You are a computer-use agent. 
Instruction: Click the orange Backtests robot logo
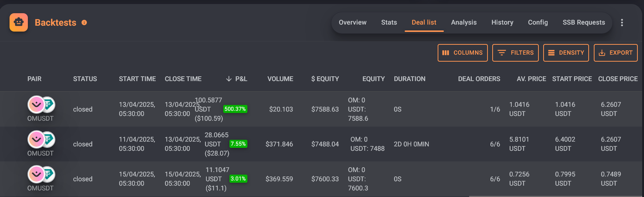coord(19,22)
